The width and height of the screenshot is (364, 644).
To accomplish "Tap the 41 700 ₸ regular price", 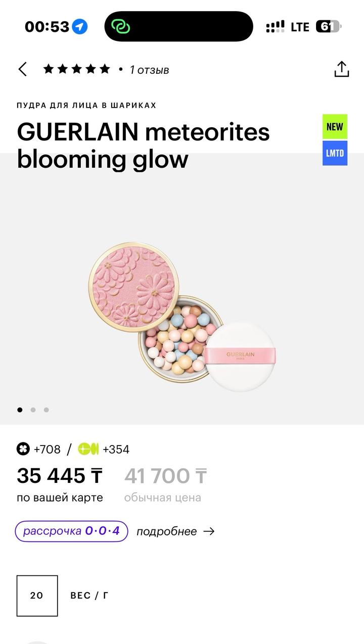I will tap(165, 476).
